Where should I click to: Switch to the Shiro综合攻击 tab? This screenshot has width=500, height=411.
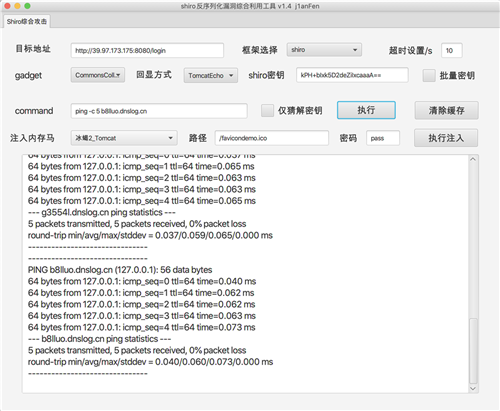tap(27, 21)
